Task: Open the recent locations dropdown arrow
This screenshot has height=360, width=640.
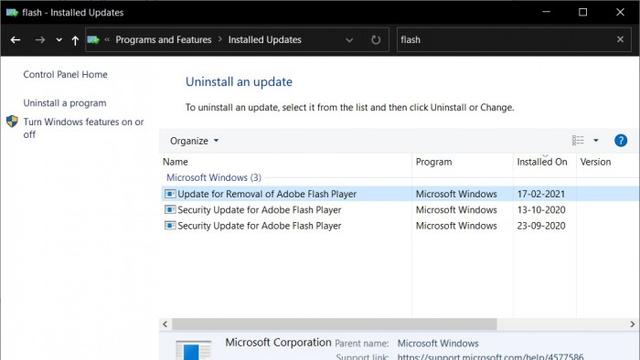Action: tap(59, 40)
